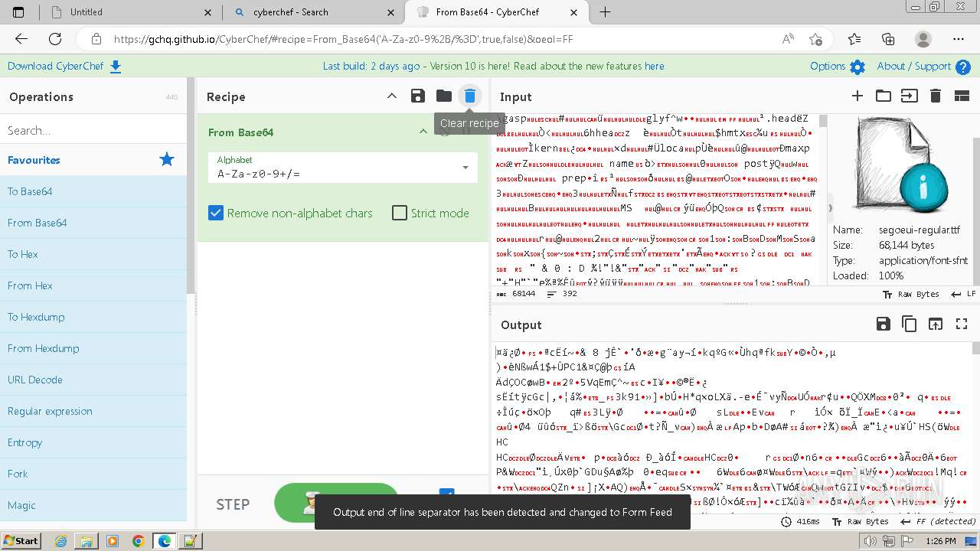Open Edge profile avatar

point(923,39)
